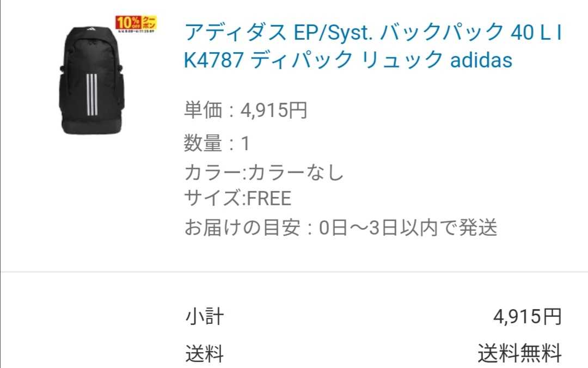Click the yellow クーポン label on the badge

click(x=149, y=22)
